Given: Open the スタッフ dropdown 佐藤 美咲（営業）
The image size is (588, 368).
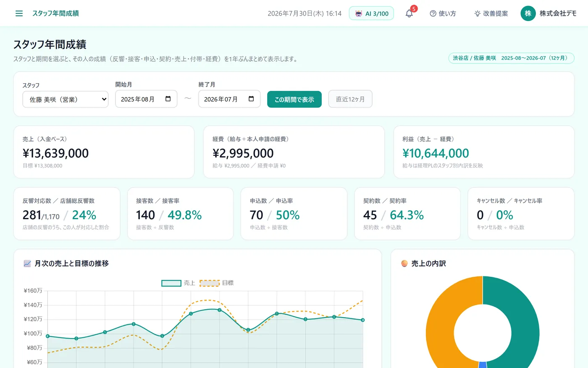Looking at the screenshot, I should pos(66,99).
